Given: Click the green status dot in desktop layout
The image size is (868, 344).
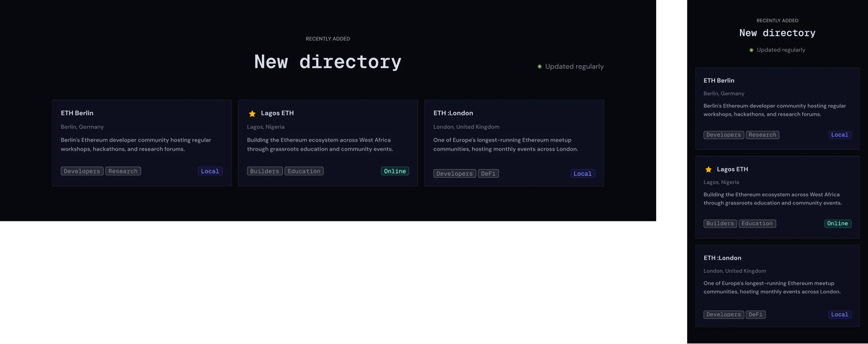Looking at the screenshot, I should pos(540,67).
